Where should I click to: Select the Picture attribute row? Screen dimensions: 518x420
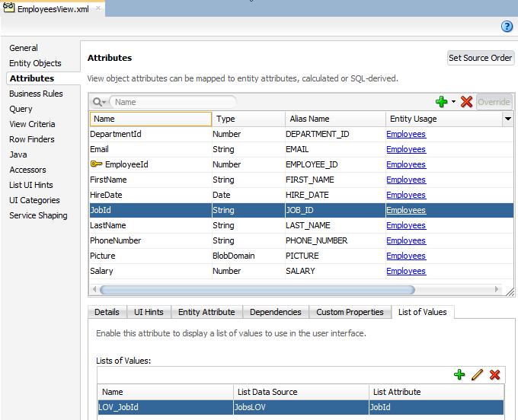pos(302,256)
